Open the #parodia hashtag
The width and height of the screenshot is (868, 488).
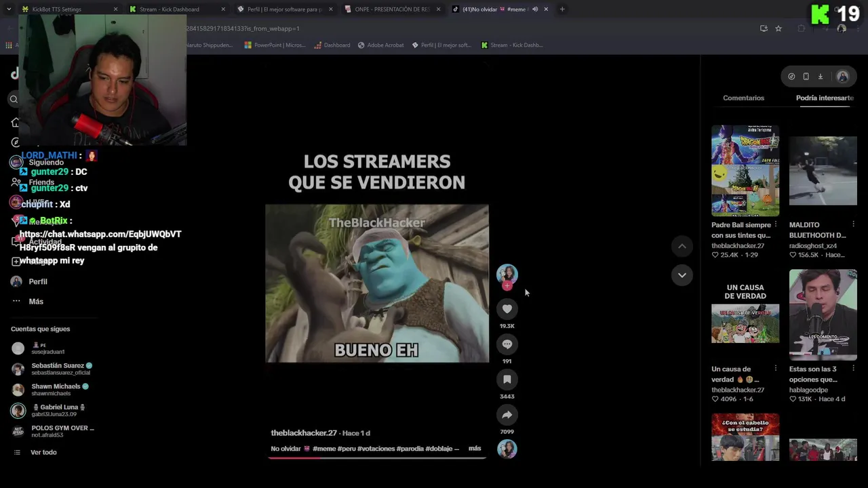point(410,449)
